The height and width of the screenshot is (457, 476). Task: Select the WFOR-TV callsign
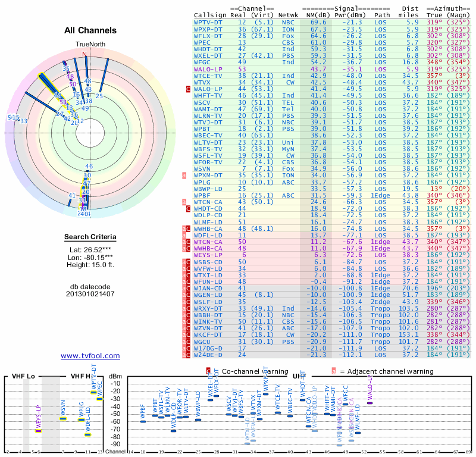[x=208, y=162]
